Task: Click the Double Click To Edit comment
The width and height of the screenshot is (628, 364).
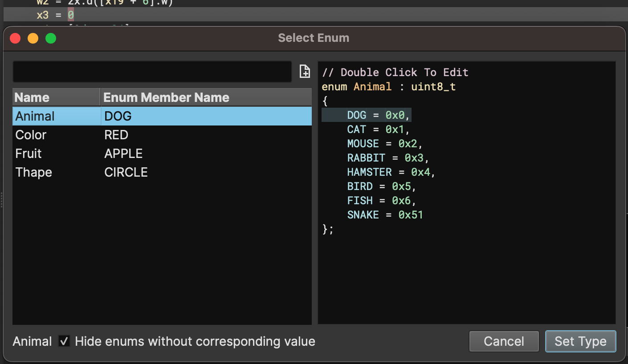Action: click(x=395, y=72)
